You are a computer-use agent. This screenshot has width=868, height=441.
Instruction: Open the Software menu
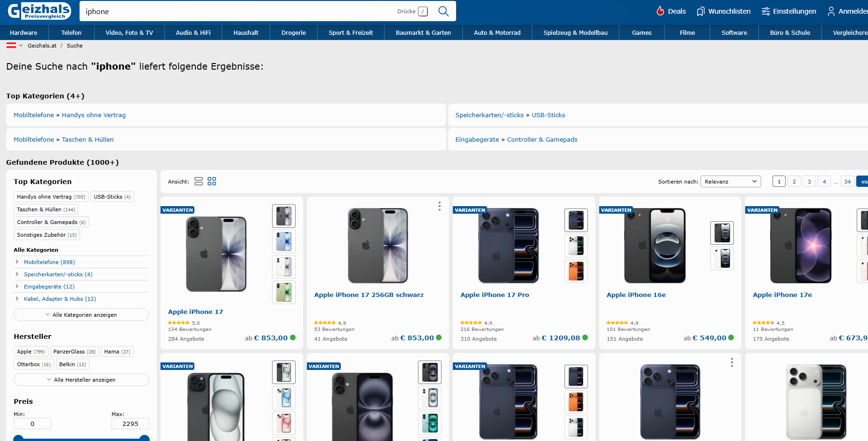(734, 32)
